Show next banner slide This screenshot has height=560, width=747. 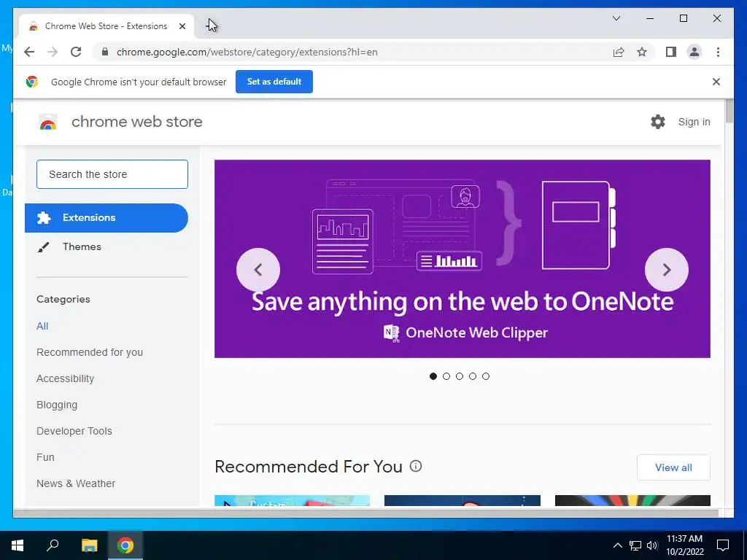[667, 270]
